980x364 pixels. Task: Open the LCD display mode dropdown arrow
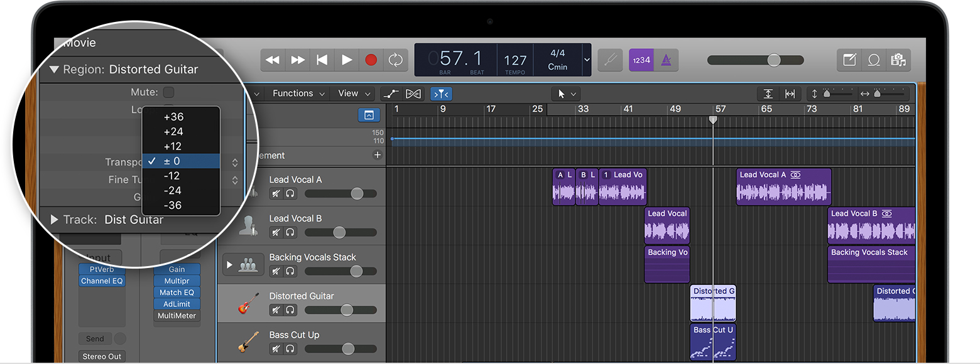pos(587,60)
